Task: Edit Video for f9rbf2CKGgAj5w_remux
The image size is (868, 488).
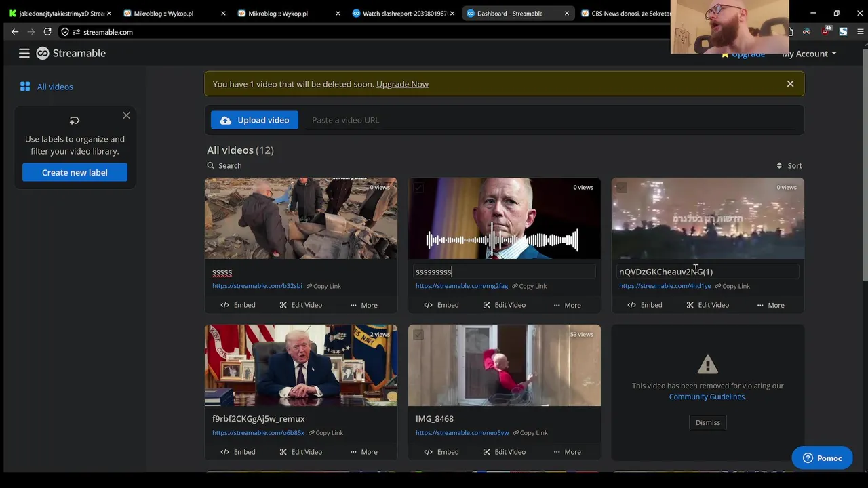Action: click(301, 452)
